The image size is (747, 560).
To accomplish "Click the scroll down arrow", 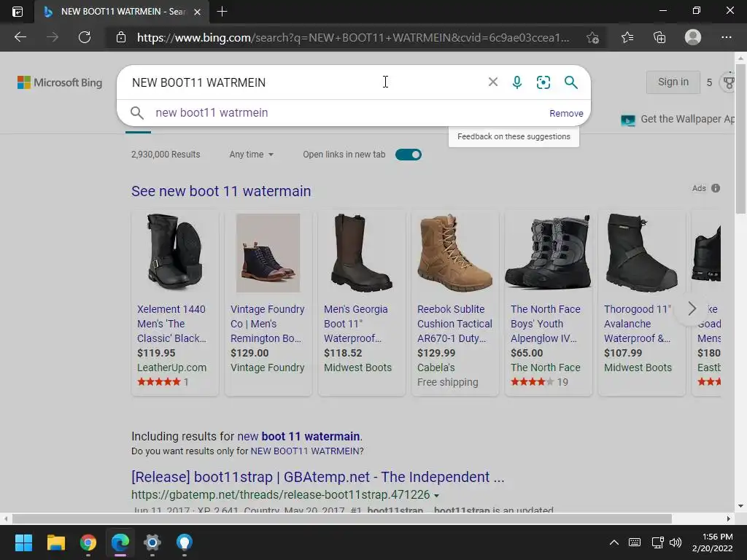I will pos(740,506).
